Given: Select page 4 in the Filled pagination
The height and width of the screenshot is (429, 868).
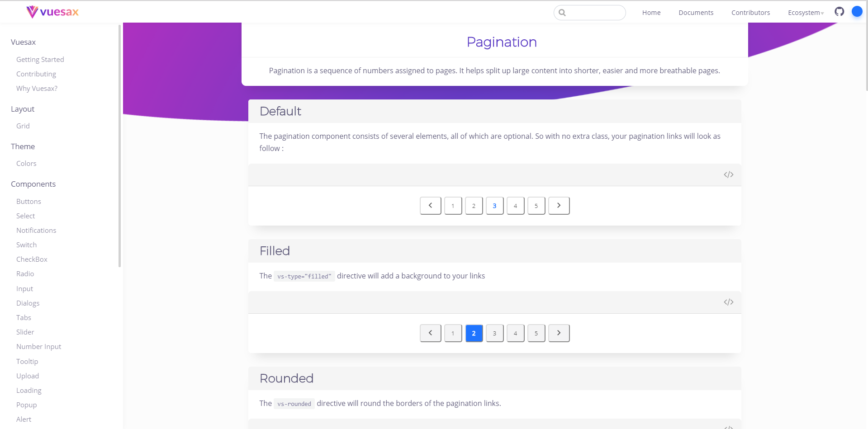Looking at the screenshot, I should (x=515, y=333).
